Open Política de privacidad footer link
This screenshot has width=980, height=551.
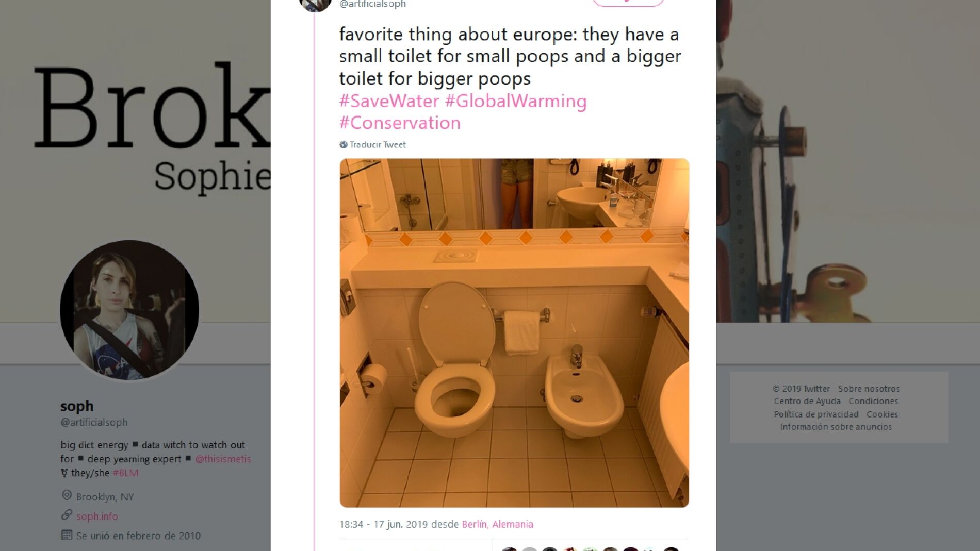coord(816,414)
